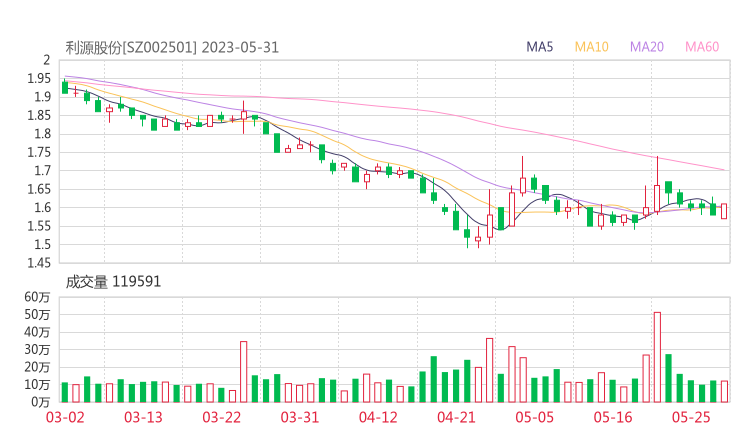Select the MA60 legend label
This screenshot has width=740, height=440.
click(x=702, y=47)
